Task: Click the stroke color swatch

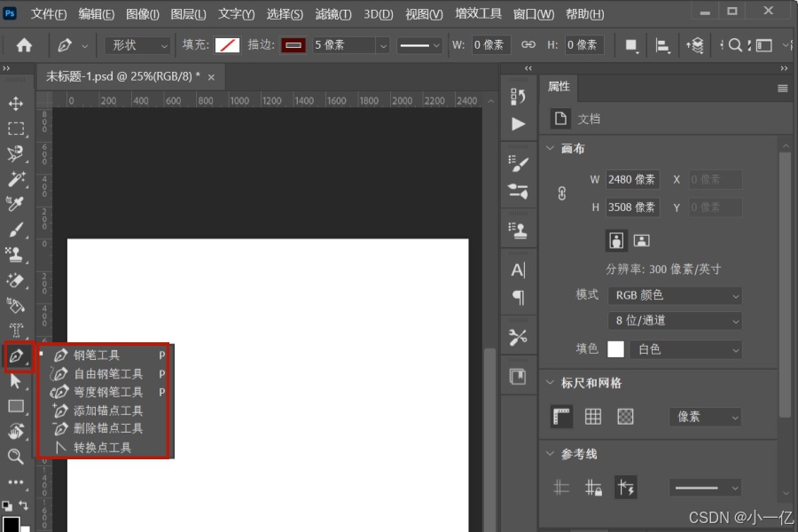Action: 293,45
